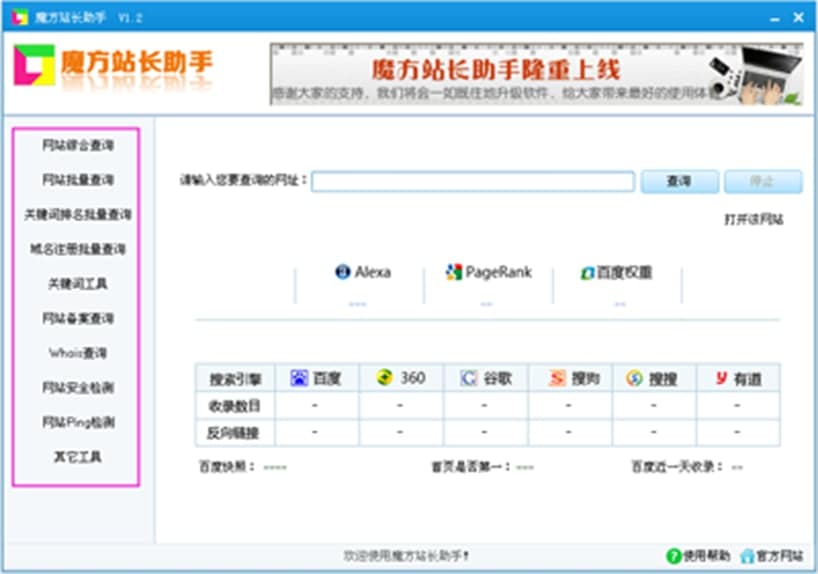
Task: Select 网站安全检测 item
Action: tap(78, 387)
